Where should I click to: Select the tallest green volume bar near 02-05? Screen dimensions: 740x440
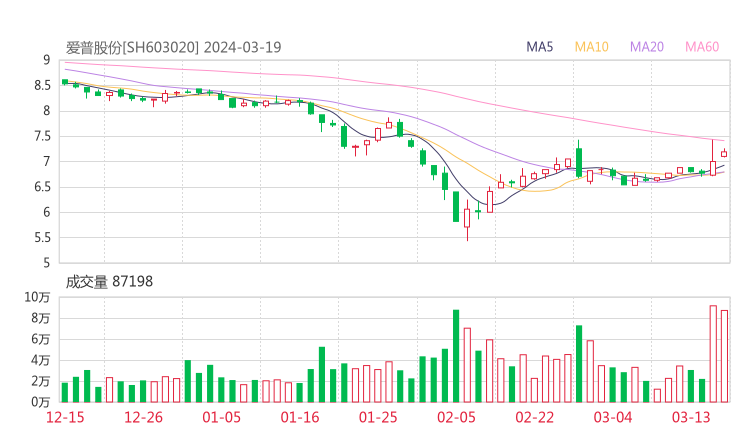click(x=456, y=356)
